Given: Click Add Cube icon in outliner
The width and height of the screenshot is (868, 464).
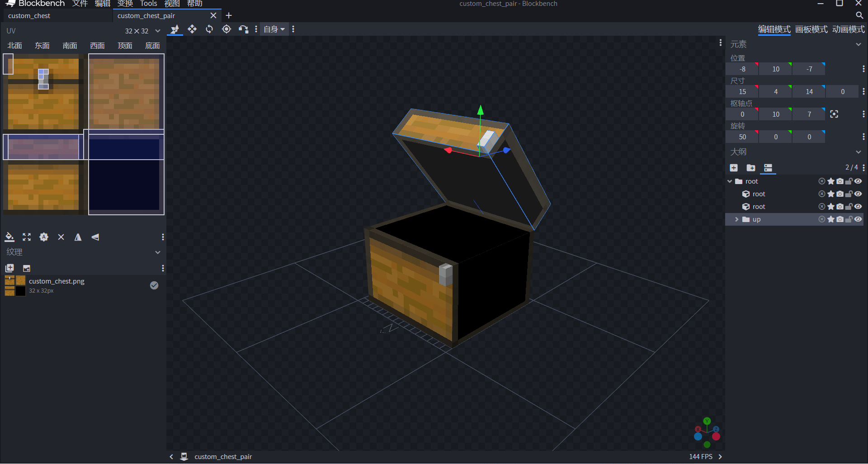Looking at the screenshot, I should click(x=734, y=168).
